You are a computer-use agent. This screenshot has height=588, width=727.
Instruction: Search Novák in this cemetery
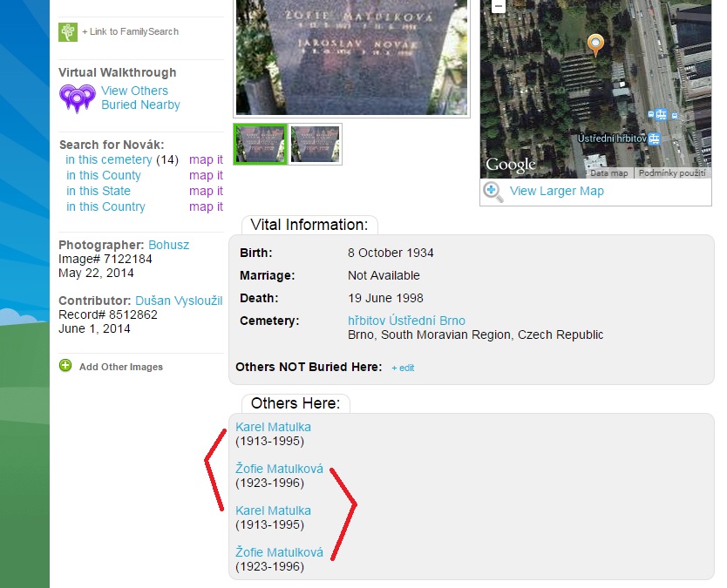click(x=109, y=159)
